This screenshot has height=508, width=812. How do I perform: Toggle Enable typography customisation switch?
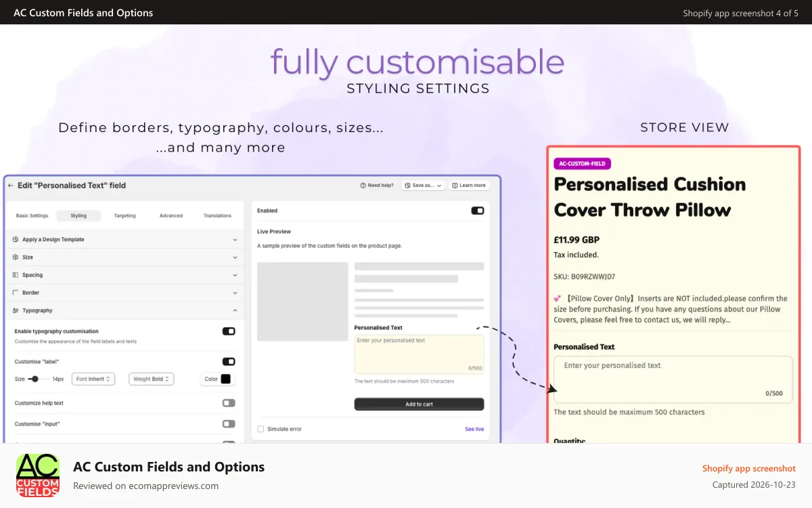point(229,331)
